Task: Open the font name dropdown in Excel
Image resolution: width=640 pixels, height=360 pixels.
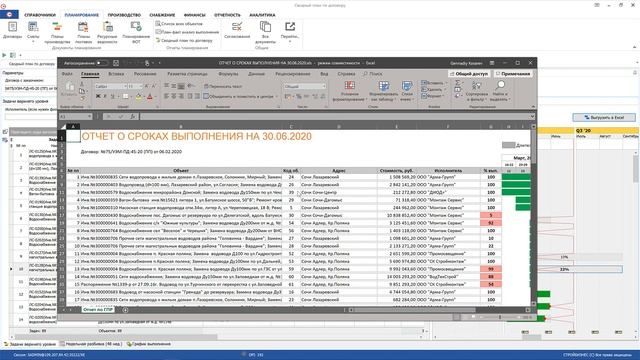Action: [124, 86]
